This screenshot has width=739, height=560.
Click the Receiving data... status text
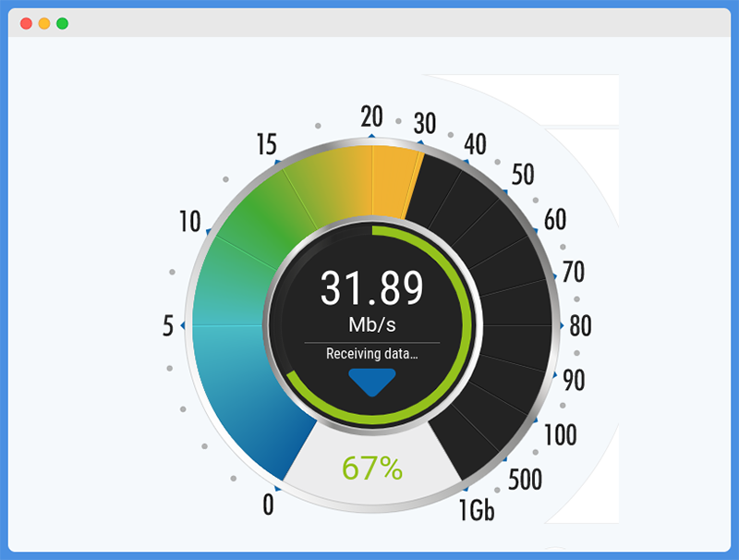(372, 354)
